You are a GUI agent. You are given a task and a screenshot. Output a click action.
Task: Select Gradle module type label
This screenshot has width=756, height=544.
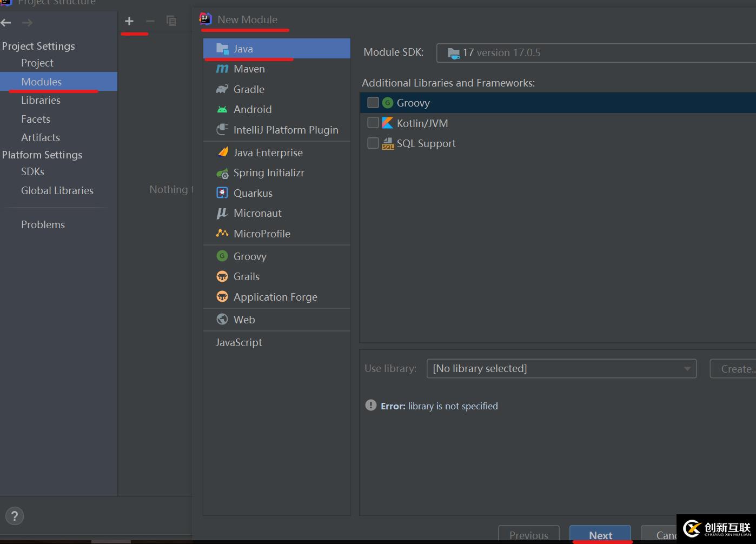(249, 89)
